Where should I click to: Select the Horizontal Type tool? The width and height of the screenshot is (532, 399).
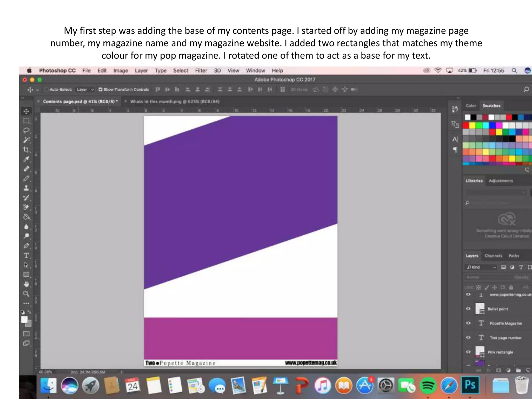(26, 256)
